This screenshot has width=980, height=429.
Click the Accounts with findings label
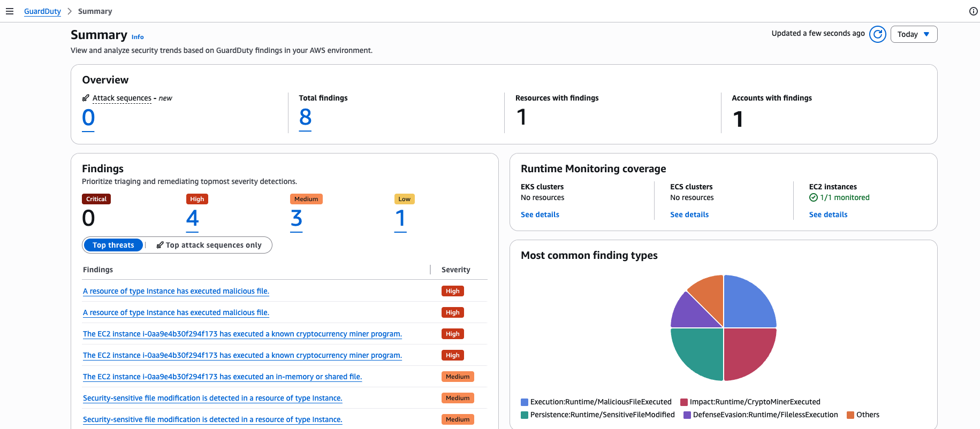point(772,98)
